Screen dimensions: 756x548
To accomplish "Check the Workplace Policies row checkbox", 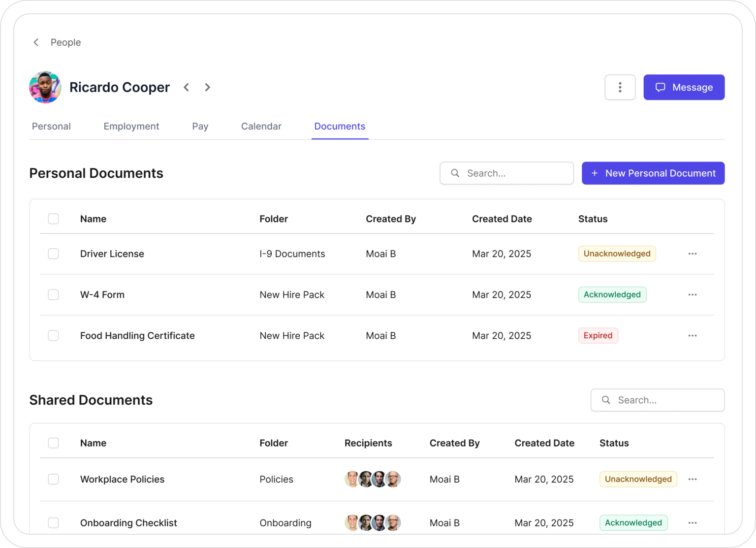I will point(53,479).
